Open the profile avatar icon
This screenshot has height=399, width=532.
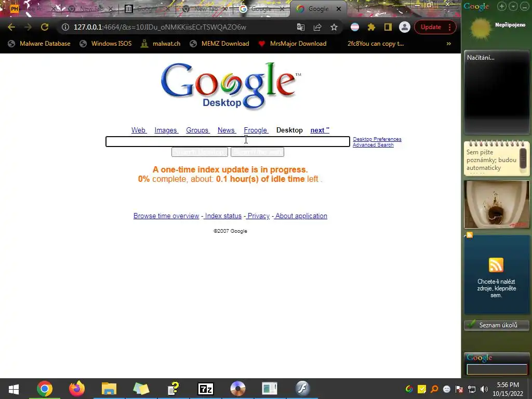point(404,27)
